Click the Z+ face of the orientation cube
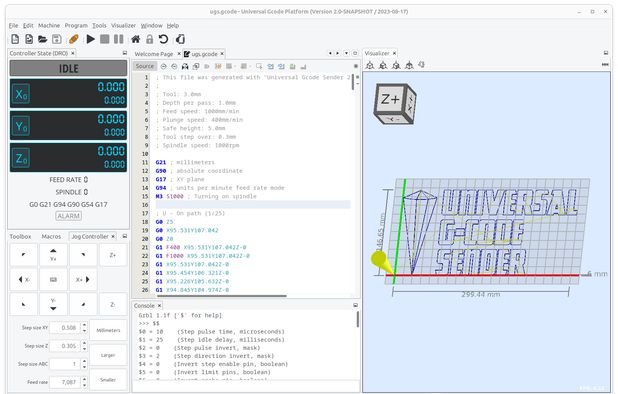The image size is (618, 394). tap(390, 99)
